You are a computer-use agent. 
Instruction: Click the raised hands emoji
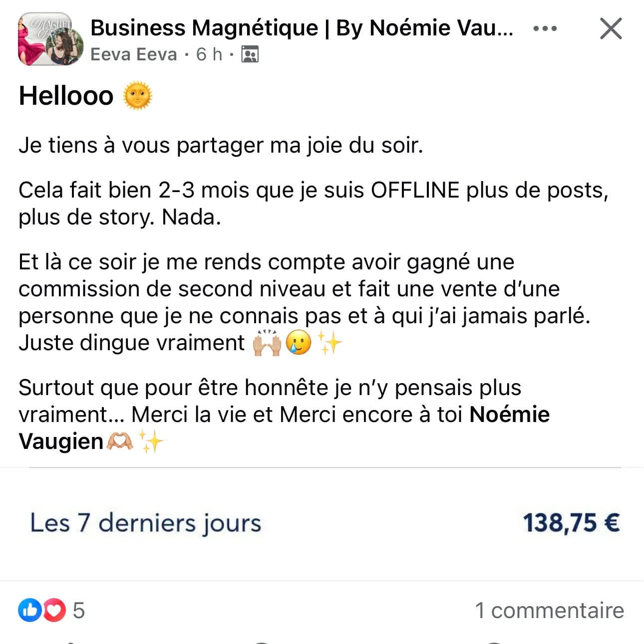tap(267, 343)
